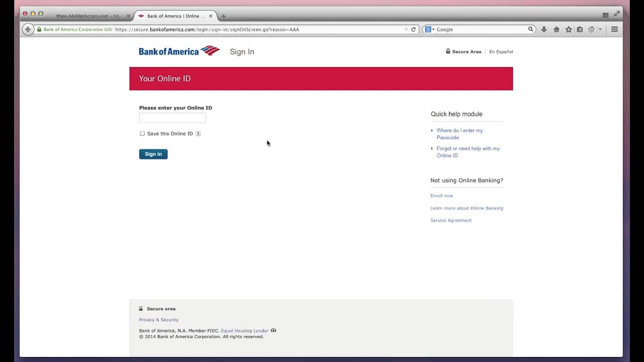This screenshot has height=362, width=644.
Task: Check the Save this Online ID box
Action: [142, 134]
